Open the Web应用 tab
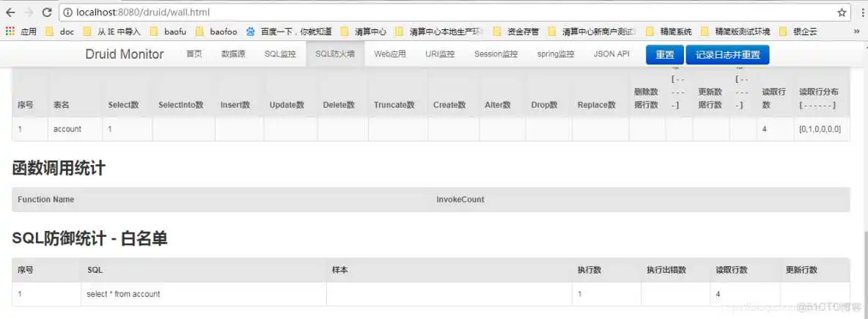 (x=390, y=54)
